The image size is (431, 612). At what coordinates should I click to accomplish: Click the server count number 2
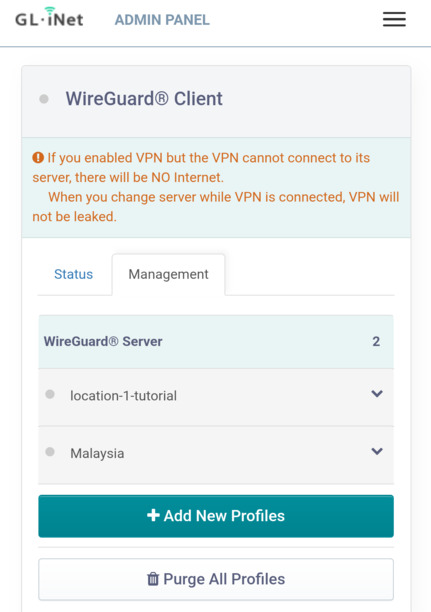coord(376,342)
